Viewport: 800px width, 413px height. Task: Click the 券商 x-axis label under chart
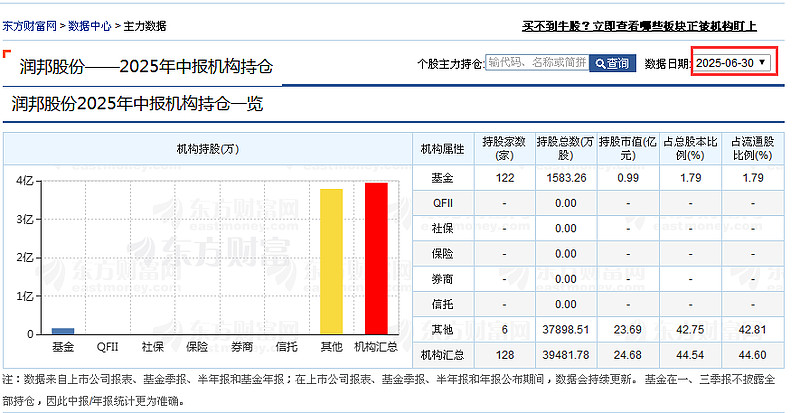click(242, 347)
